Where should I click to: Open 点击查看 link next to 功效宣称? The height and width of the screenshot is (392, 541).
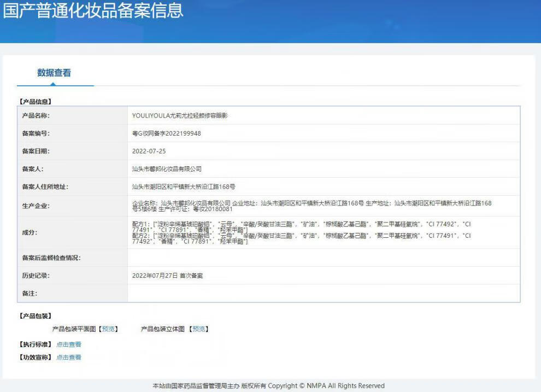(x=69, y=357)
